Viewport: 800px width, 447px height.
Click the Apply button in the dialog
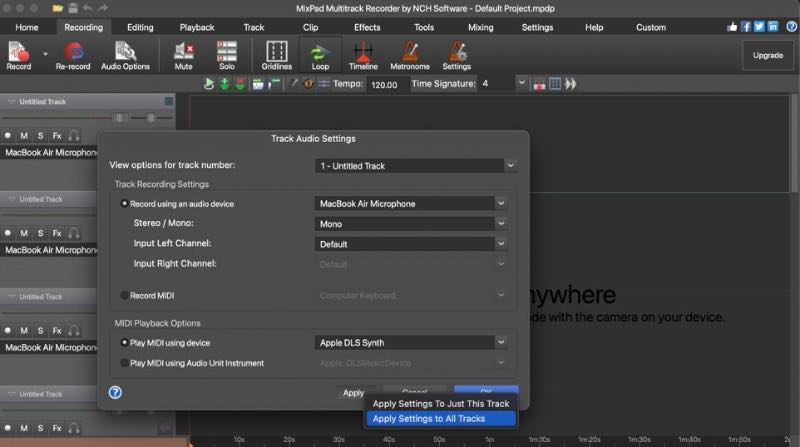tap(353, 393)
